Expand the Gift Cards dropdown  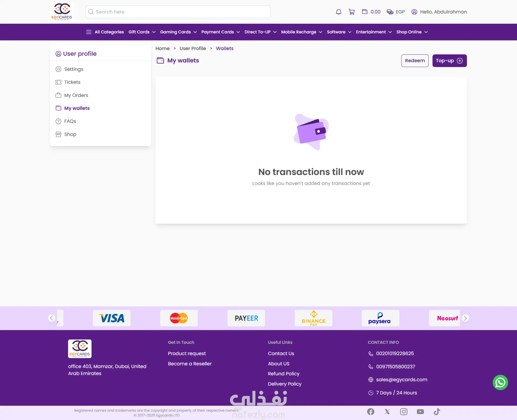tap(142, 32)
